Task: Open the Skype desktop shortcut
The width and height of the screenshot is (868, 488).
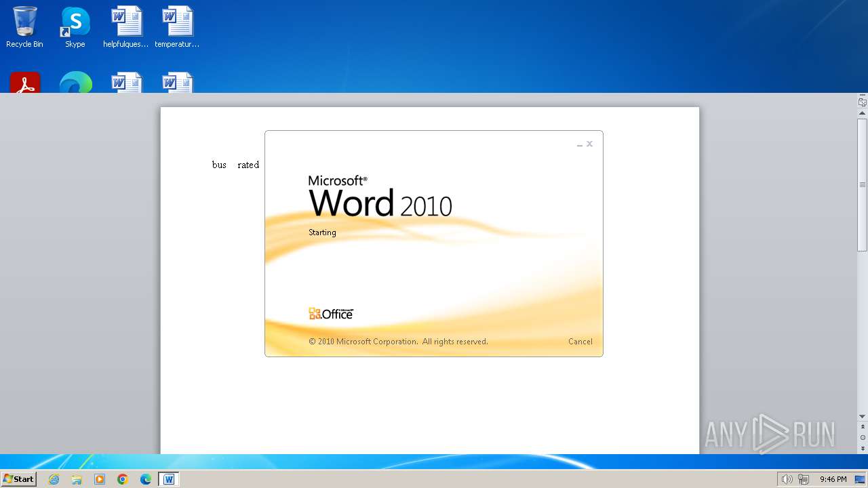Action: point(75,27)
